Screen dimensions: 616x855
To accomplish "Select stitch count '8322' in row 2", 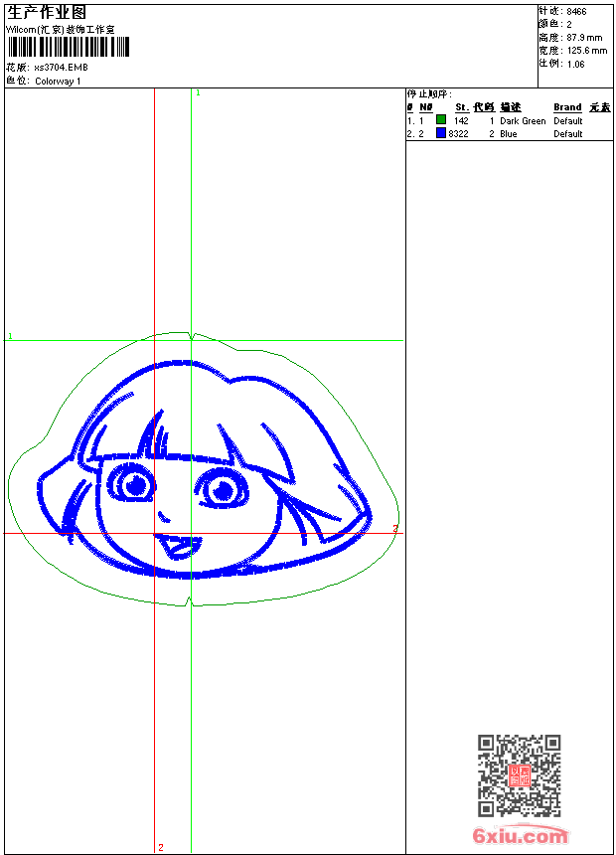I will point(458,134).
